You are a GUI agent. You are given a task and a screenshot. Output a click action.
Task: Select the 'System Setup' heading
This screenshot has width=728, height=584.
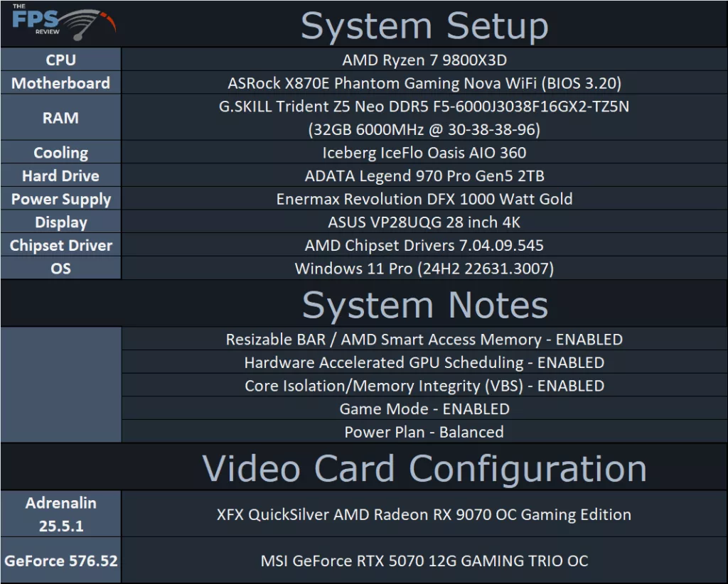pyautogui.click(x=424, y=26)
